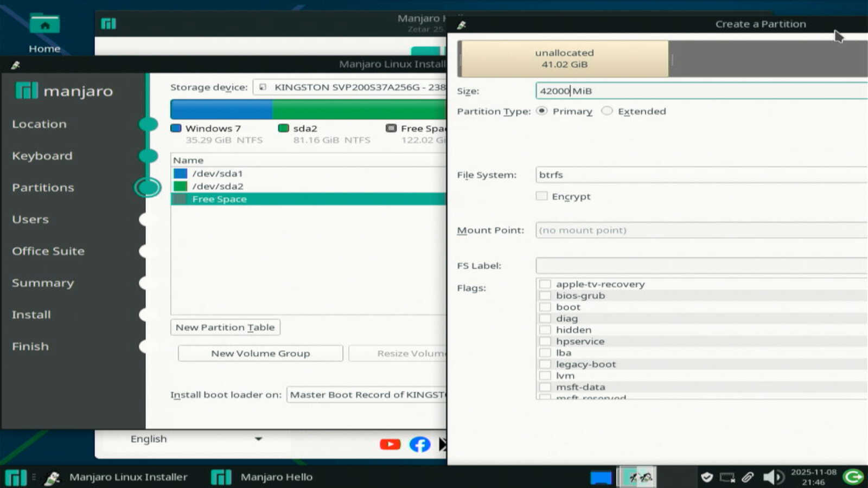Screen dimensions: 868x488
Task: Open the clipboard paperclip tray icon
Action: coord(748,477)
